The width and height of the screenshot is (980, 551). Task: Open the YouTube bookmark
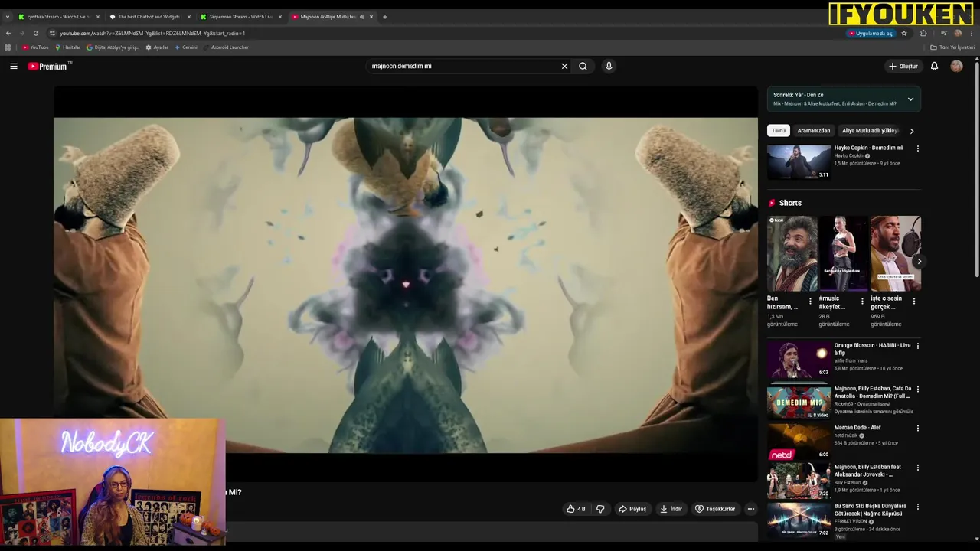[35, 47]
